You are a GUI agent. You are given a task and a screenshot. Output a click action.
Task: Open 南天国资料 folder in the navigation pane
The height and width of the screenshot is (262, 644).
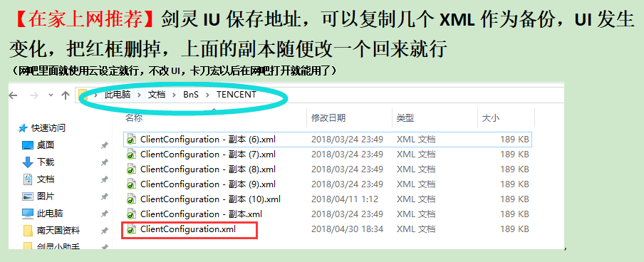[58, 231]
